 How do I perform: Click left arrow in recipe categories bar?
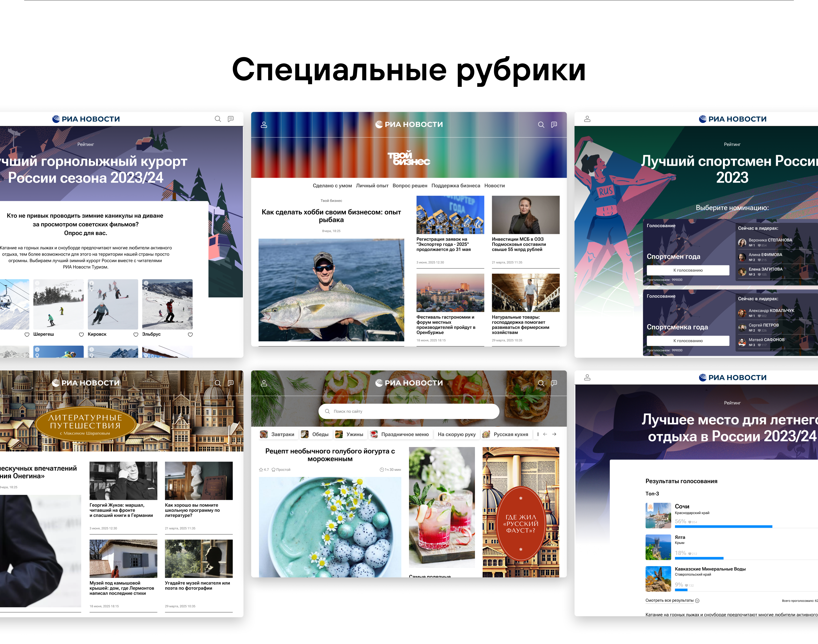pyautogui.click(x=545, y=434)
